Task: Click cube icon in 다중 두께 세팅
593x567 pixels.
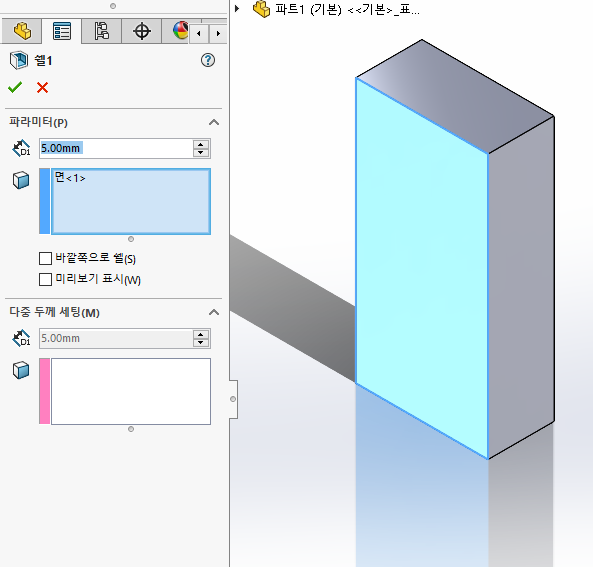Action: pyautogui.click(x=21, y=370)
